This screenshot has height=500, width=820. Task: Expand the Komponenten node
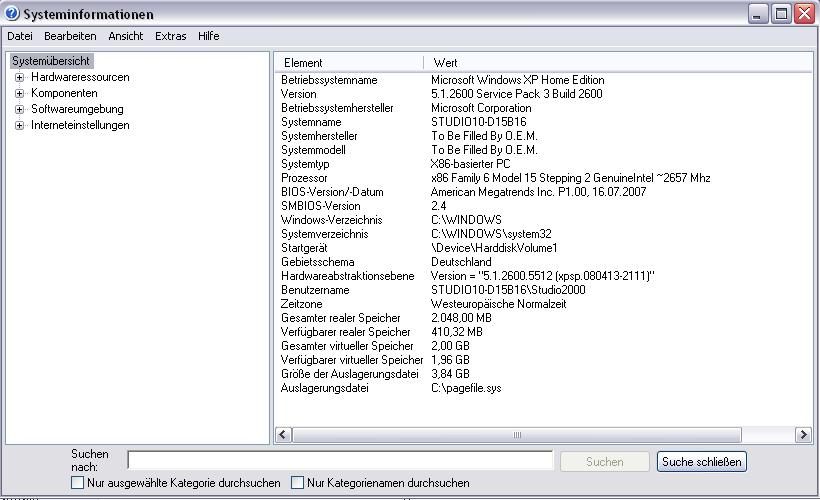(19, 94)
